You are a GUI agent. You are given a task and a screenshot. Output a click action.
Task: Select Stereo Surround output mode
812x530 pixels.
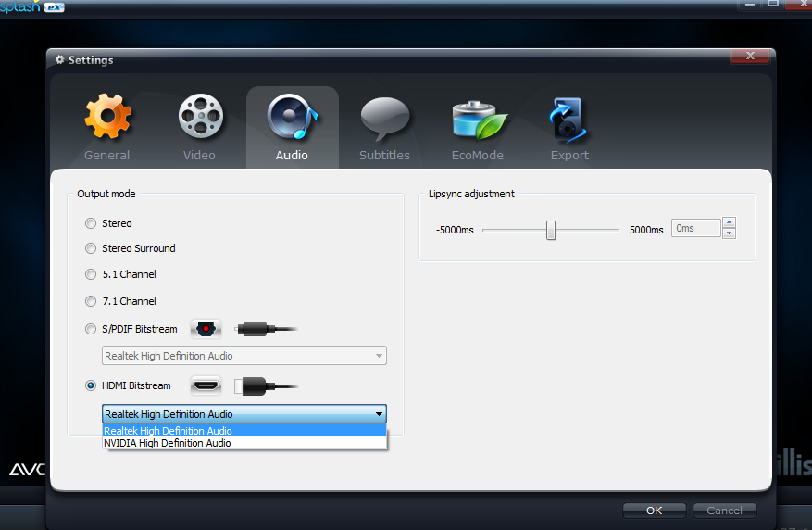point(91,248)
